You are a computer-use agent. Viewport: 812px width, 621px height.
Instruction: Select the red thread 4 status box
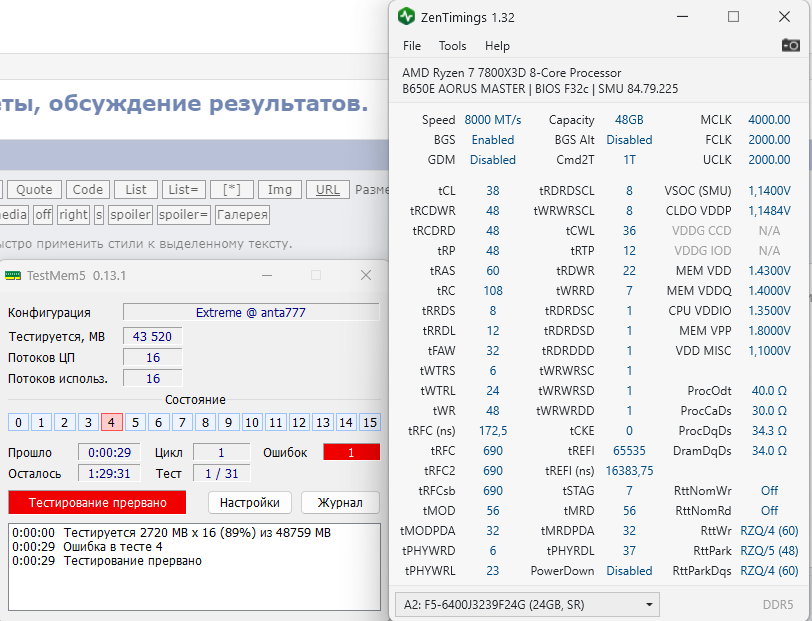click(x=111, y=422)
